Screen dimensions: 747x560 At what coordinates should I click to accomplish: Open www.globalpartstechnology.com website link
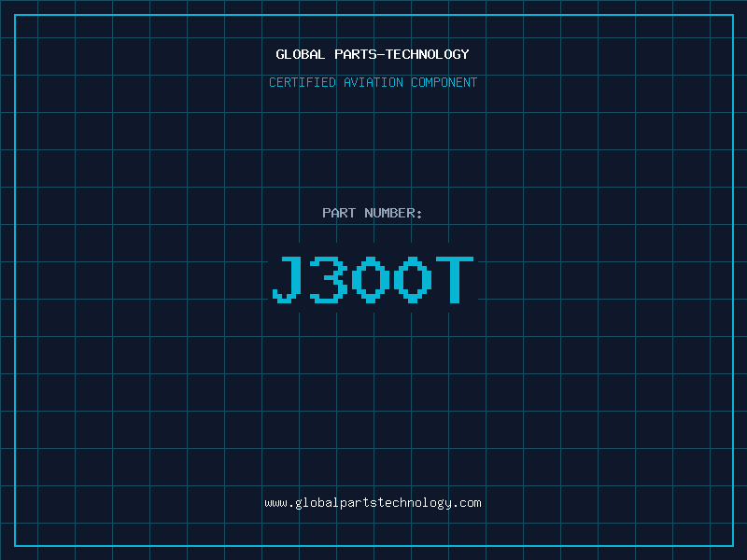tap(373, 503)
